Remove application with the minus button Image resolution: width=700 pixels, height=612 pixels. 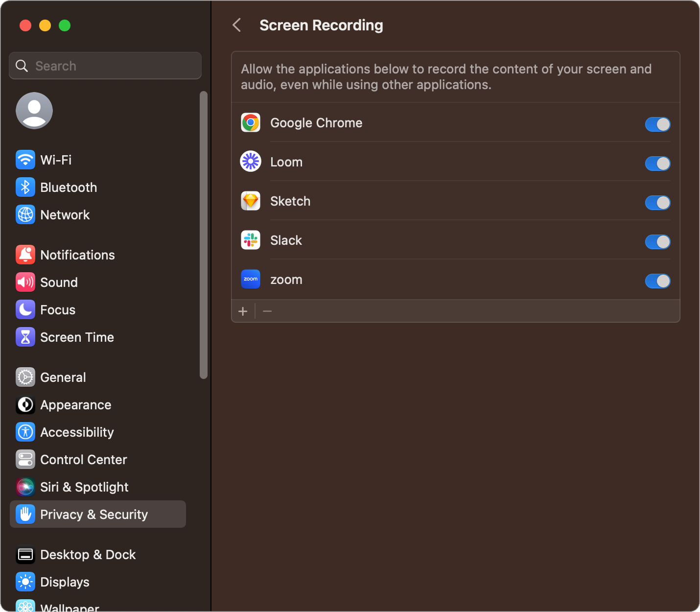click(267, 311)
